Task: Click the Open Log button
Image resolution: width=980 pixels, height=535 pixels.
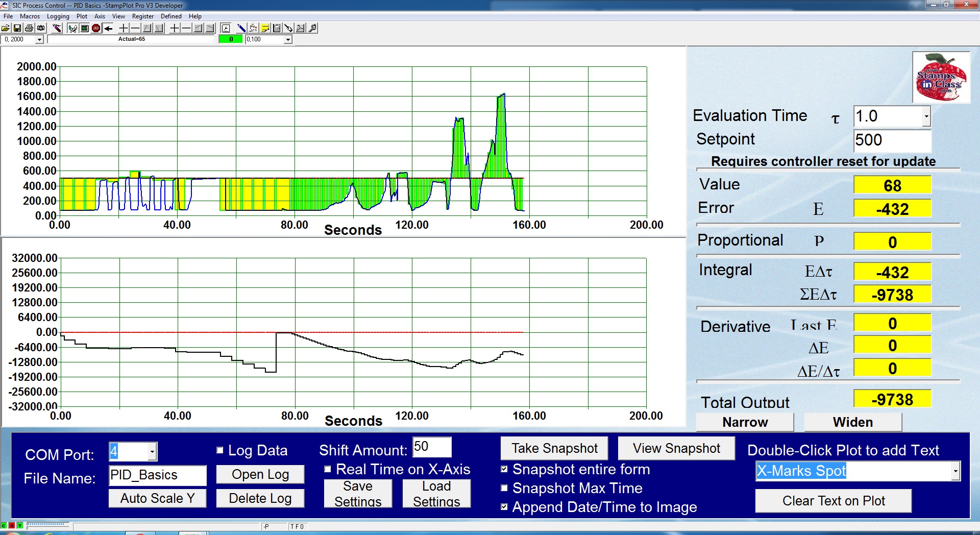Action: (x=260, y=474)
